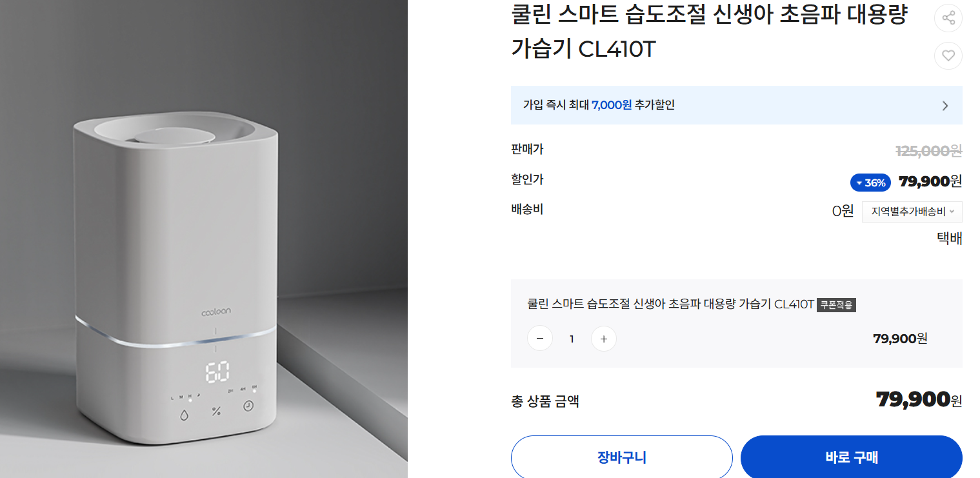This screenshot has height=478, width=980.
Task: Click the 쿠폰적용 coupon badge
Action: pos(837,304)
